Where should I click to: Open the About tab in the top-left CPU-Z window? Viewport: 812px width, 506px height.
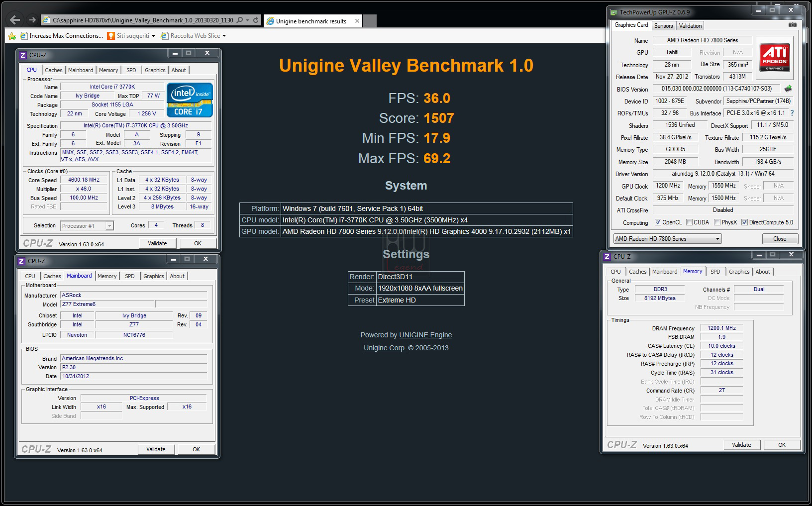[x=179, y=70]
